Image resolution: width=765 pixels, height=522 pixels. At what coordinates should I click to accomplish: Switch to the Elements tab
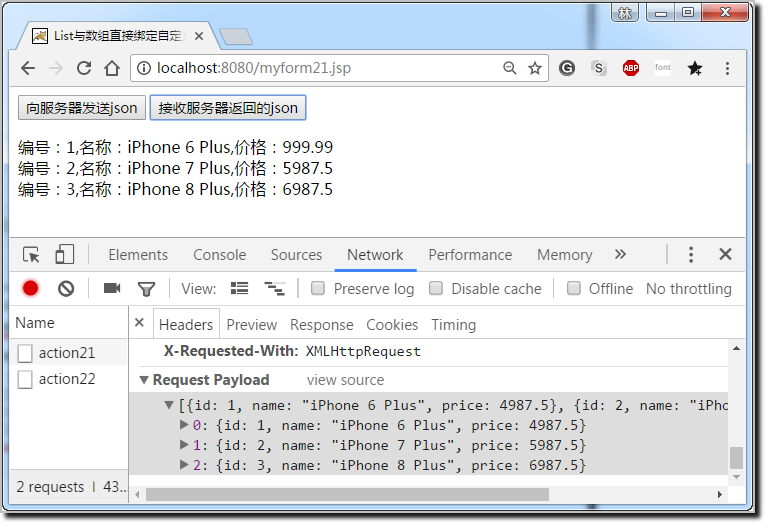pos(138,255)
